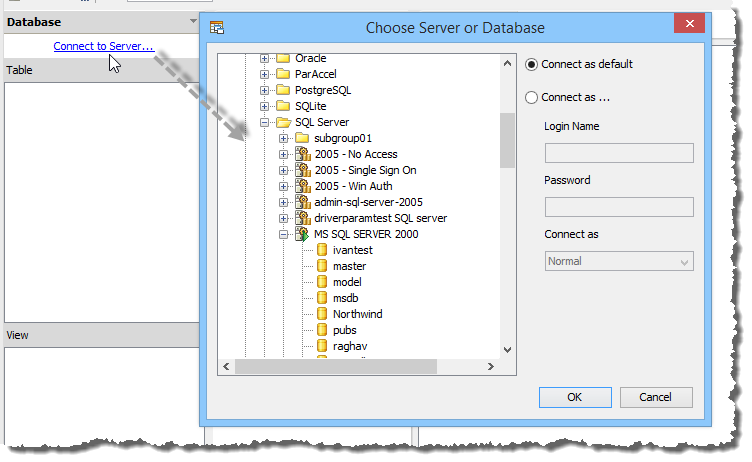Image resolution: width=752 pixels, height=462 pixels.
Task: Select the MS SQL SERVER 2000 label
Action: click(x=366, y=234)
